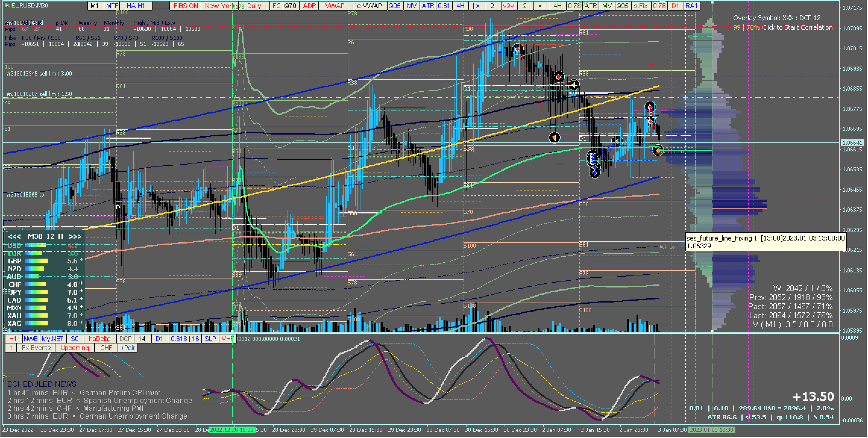Change the CHF currency filter button
The width and height of the screenshot is (868, 438).
(x=106, y=348)
